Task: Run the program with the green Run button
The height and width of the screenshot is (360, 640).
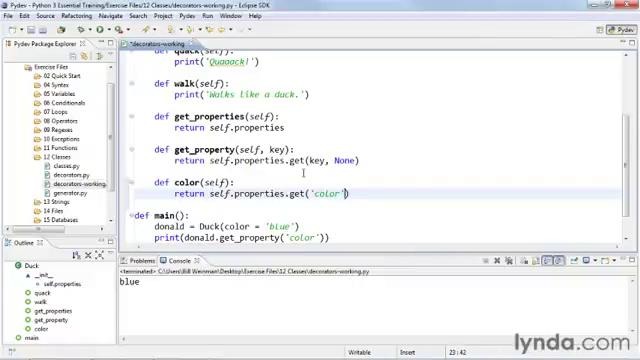Action: click(100, 30)
